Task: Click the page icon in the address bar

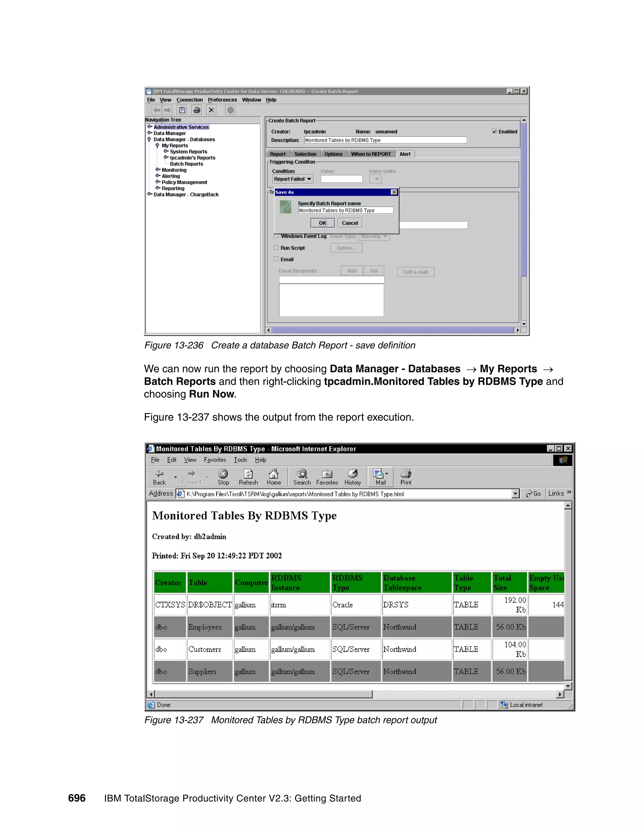Action: [181, 494]
